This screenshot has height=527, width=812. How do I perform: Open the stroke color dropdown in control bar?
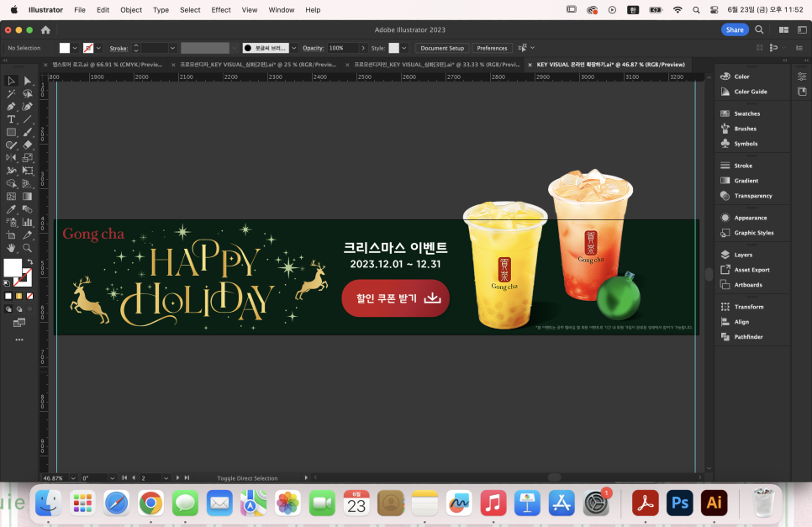(x=98, y=48)
